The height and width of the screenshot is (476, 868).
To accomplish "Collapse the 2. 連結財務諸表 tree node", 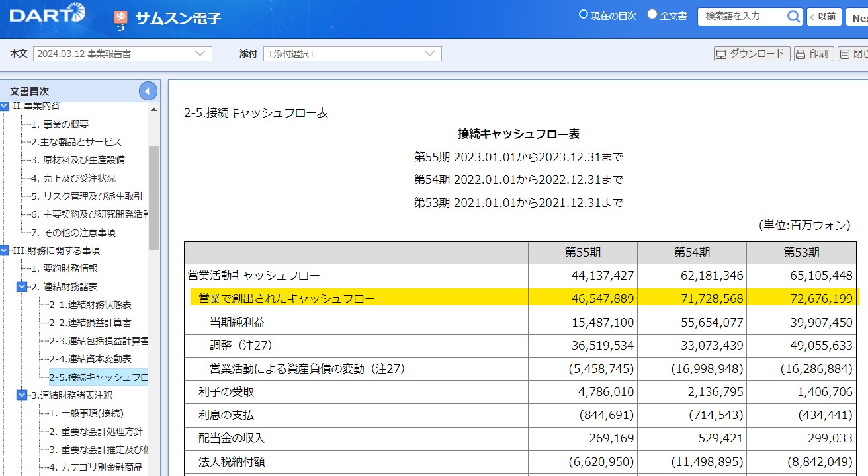I will point(22,287).
